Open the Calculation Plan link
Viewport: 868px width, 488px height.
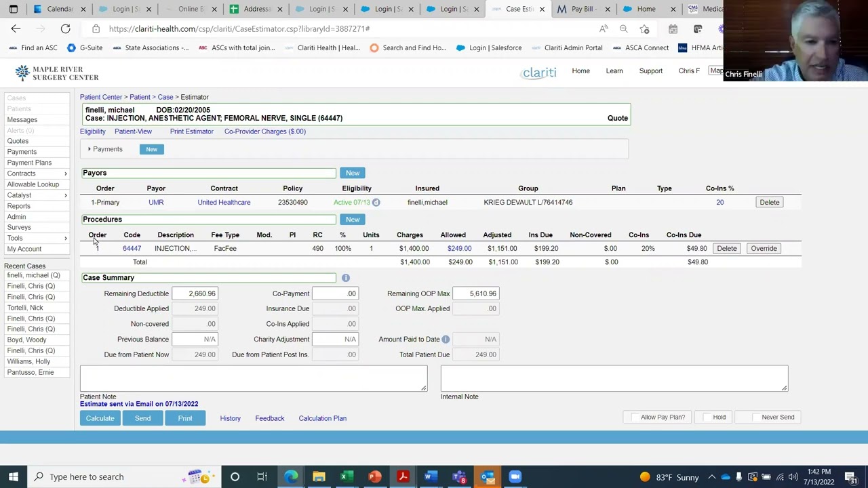point(322,418)
